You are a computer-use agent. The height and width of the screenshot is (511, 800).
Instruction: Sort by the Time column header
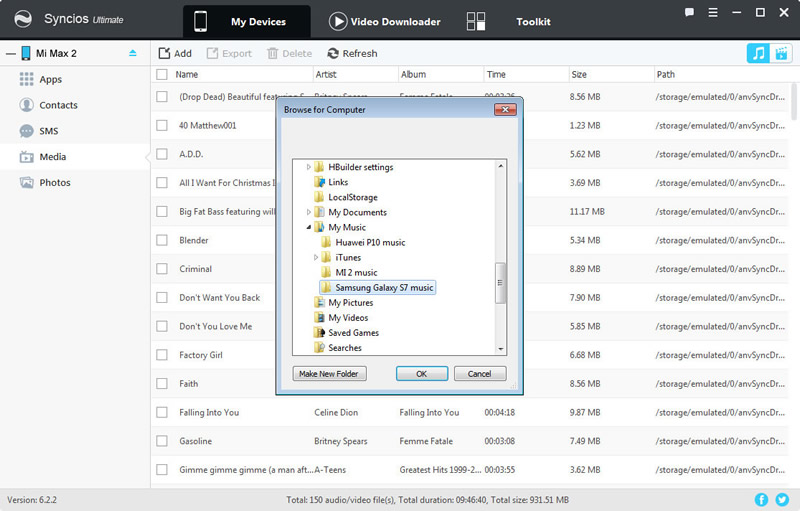[x=496, y=74]
